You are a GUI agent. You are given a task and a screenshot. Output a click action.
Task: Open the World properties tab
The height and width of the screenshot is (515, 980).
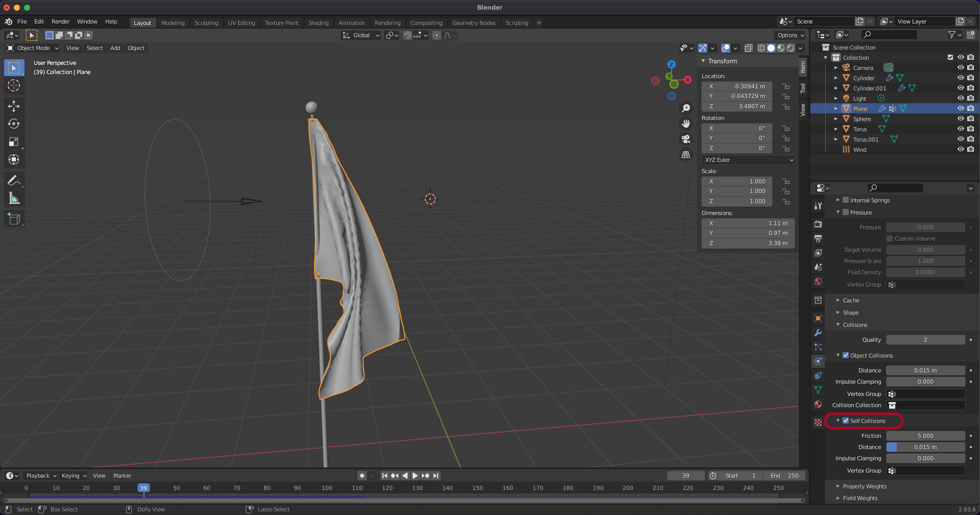coord(818,282)
